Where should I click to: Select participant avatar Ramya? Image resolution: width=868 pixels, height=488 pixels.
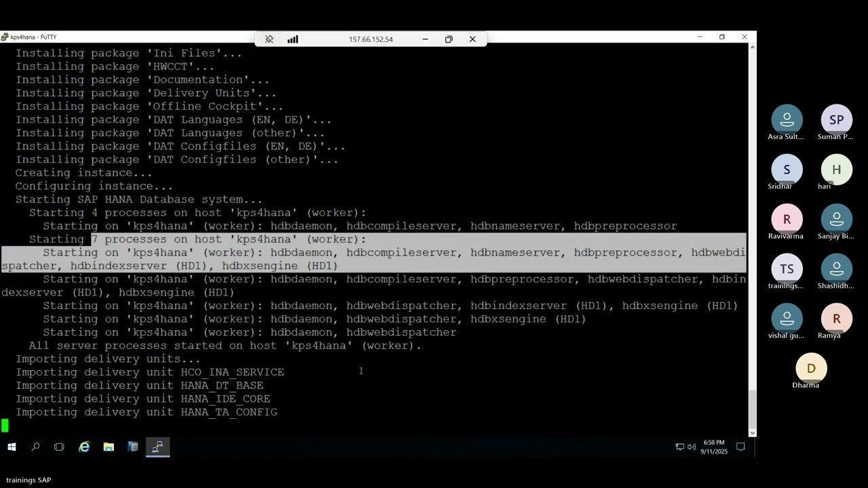pyautogui.click(x=837, y=319)
